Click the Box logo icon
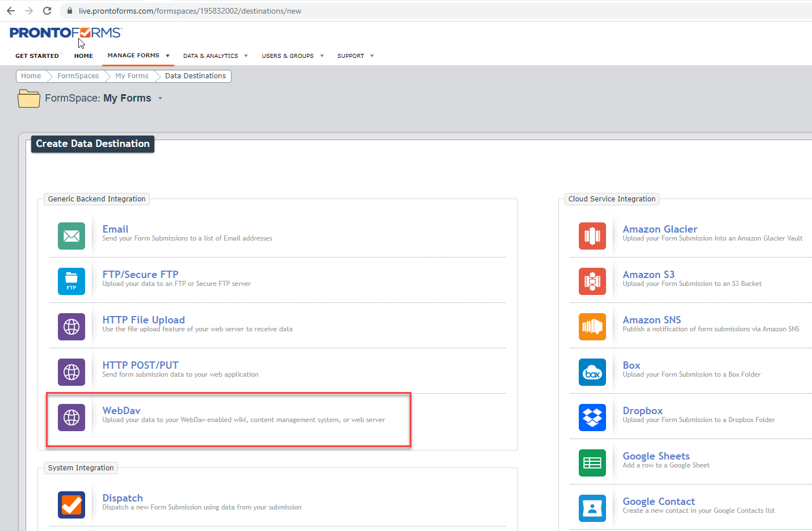Viewport: 812px width, 531px height. click(x=592, y=372)
